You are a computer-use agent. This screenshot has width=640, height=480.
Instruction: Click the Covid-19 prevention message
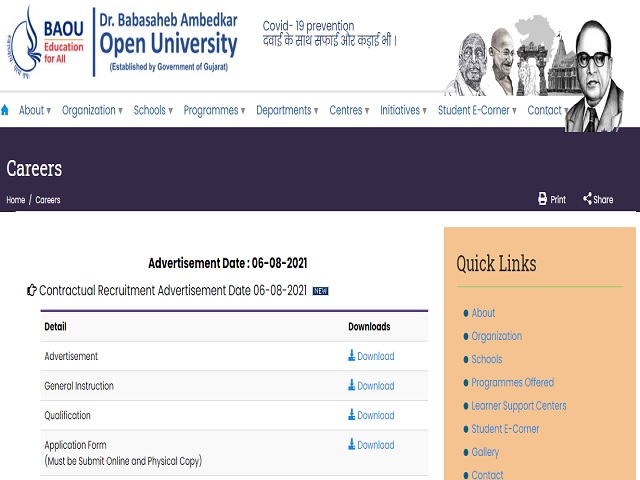click(329, 33)
